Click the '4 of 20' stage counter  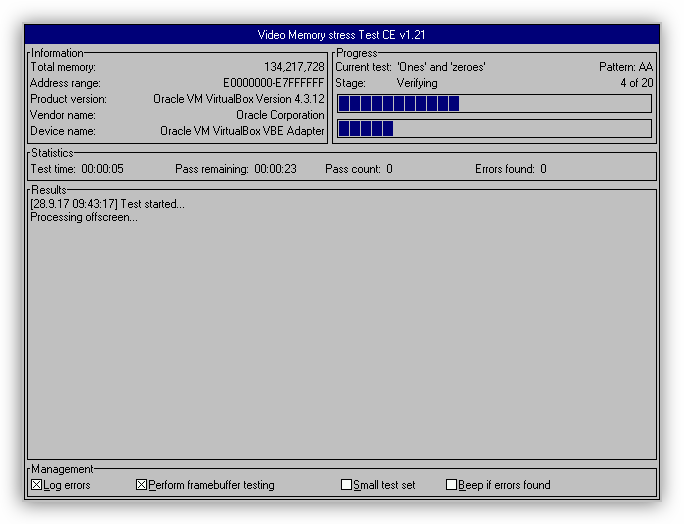pyautogui.click(x=636, y=83)
